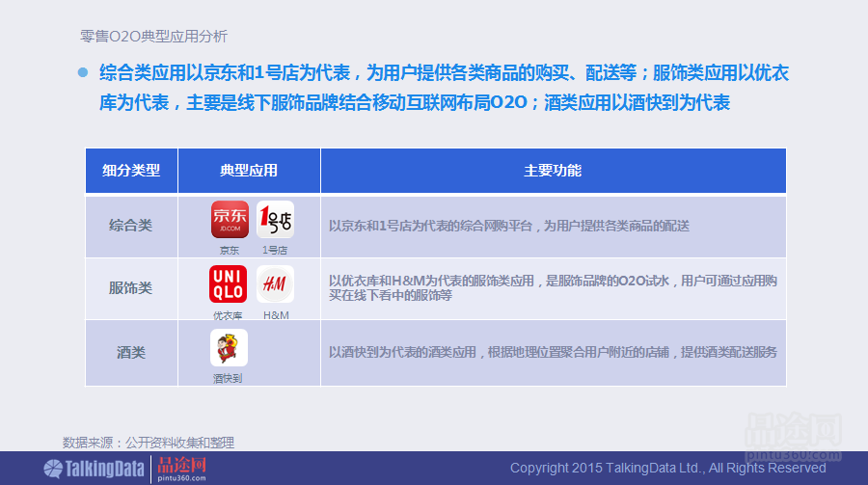Click the JD.com 京东 app icon
Viewport: 868px width, 485px height.
pos(230,219)
